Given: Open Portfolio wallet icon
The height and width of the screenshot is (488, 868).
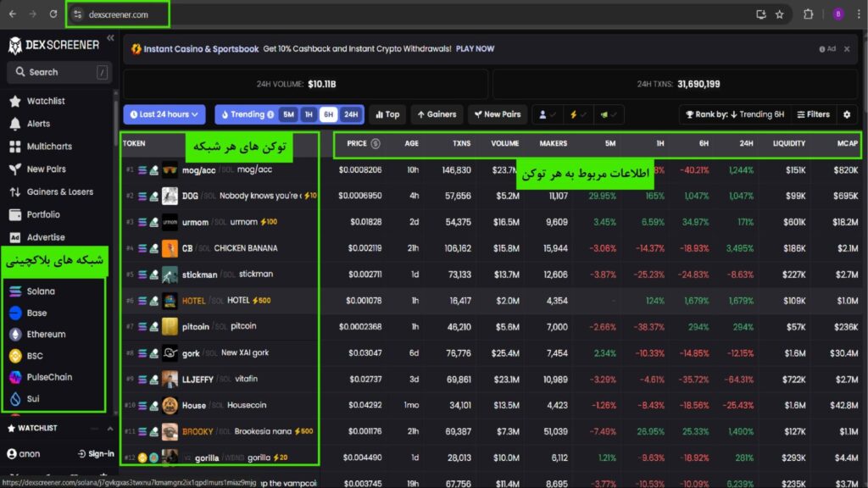Looking at the screenshot, I should coord(15,214).
